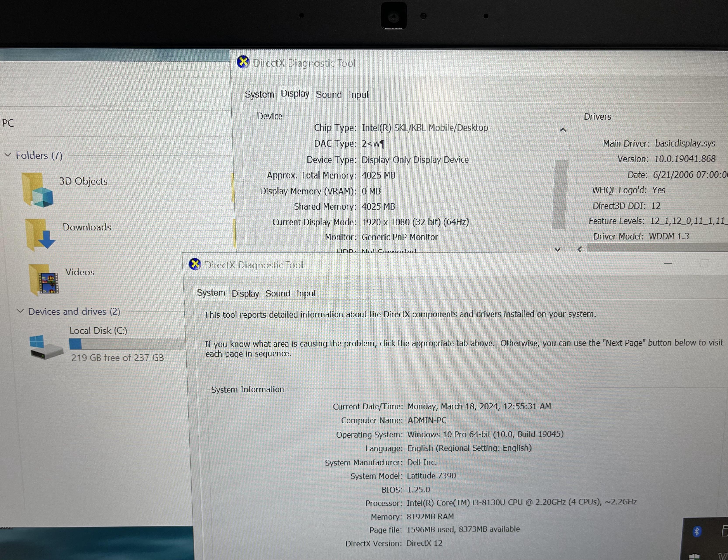Click the left arrow of the Drivers horizontal scrollbar
This screenshot has height=560, width=728.
pos(580,249)
